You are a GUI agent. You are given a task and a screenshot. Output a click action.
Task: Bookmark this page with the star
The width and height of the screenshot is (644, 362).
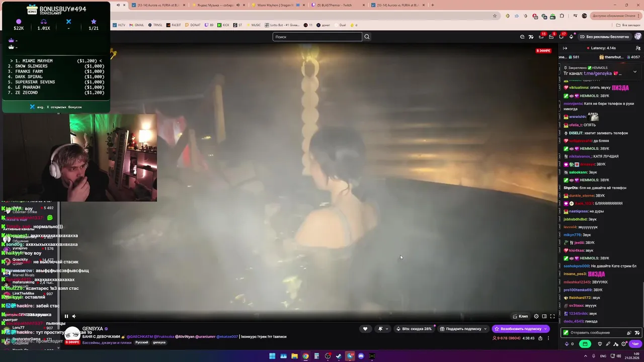pyautogui.click(x=495, y=16)
